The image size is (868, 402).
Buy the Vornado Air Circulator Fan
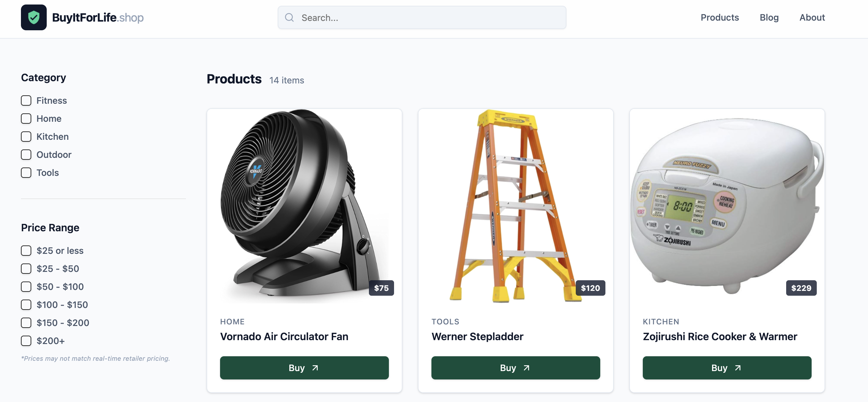304,368
